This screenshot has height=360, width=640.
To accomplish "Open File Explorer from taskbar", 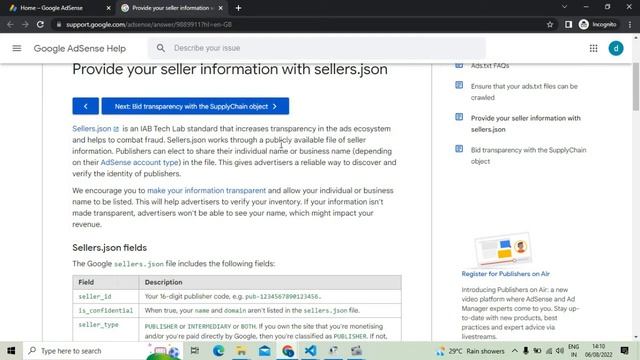I will coord(241,351).
